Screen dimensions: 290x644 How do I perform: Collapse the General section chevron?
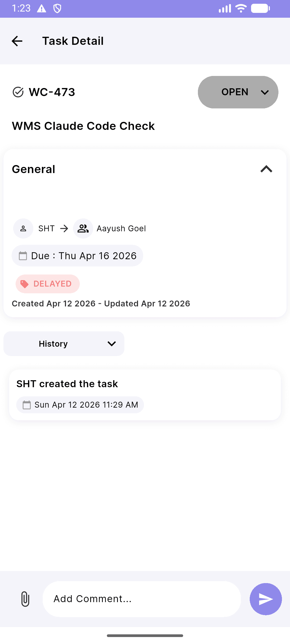pos(266,169)
